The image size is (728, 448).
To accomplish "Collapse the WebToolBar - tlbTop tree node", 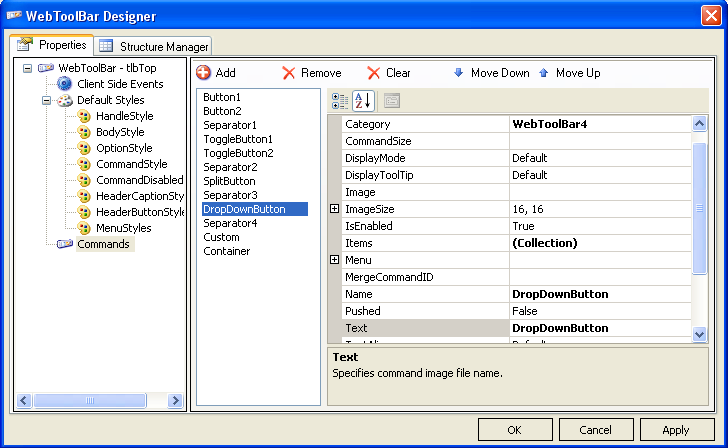I will point(28,68).
